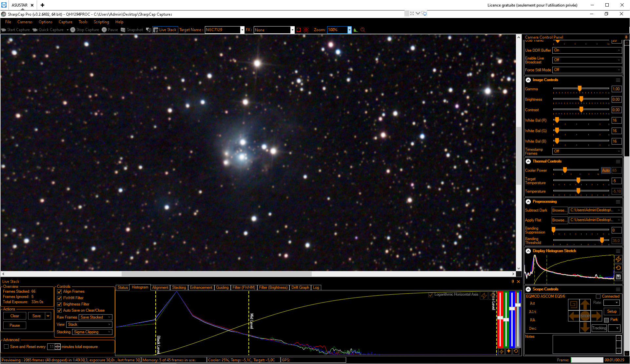Click on the Gamma slider handle
Image resolution: width=630 pixels, height=364 pixels.
[580, 89]
